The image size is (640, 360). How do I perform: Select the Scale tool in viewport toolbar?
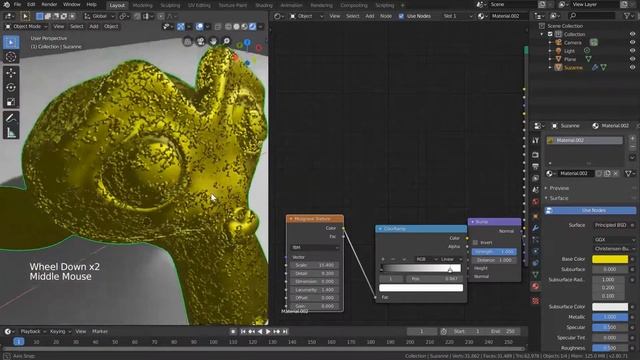coord(11,102)
